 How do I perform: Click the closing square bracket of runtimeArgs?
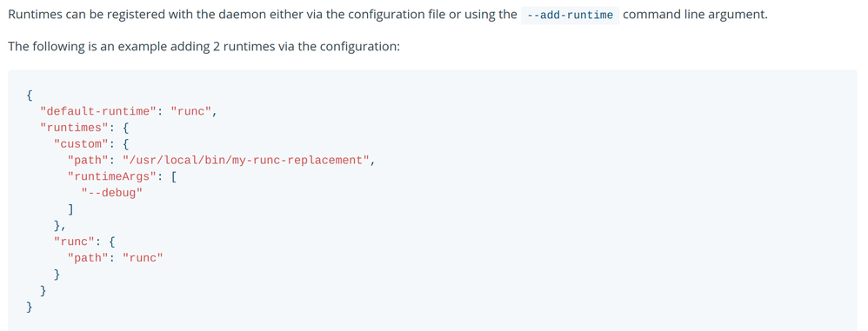click(x=70, y=209)
